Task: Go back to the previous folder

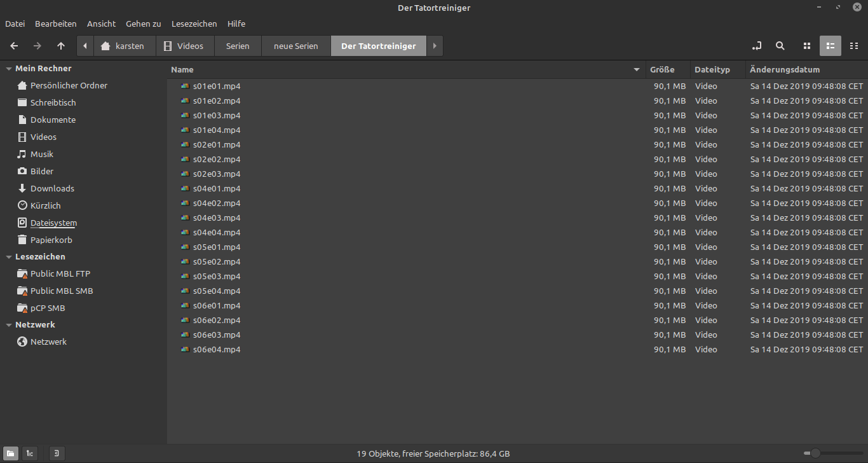Action: pos(14,46)
